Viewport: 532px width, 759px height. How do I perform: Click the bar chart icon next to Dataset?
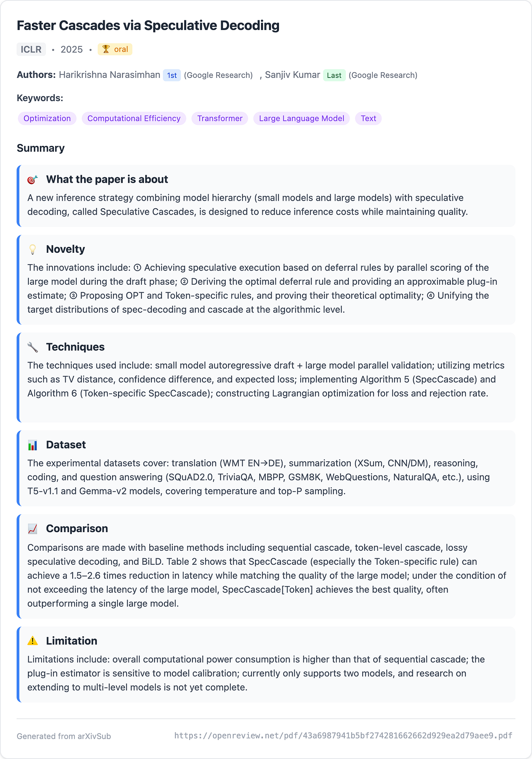[33, 445]
